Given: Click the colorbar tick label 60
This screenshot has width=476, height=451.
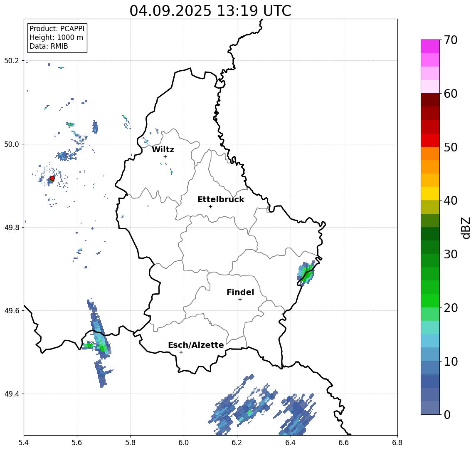Looking at the screenshot, I should (451, 94).
